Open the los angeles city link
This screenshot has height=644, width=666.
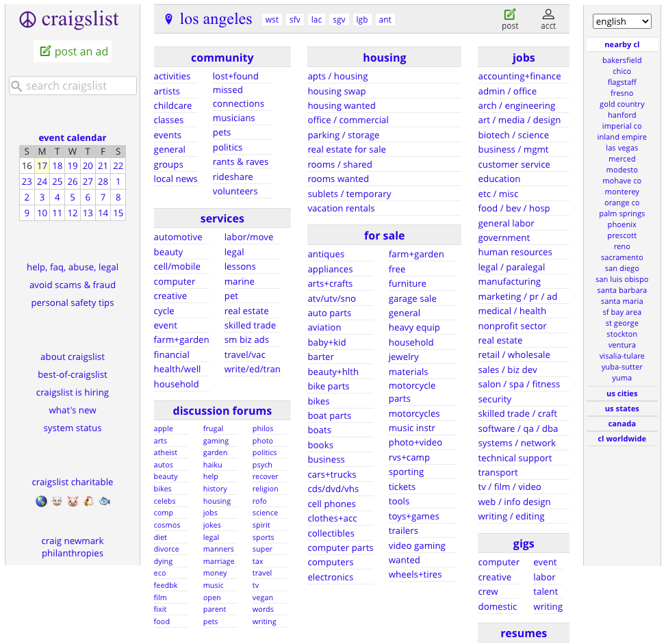(x=216, y=19)
